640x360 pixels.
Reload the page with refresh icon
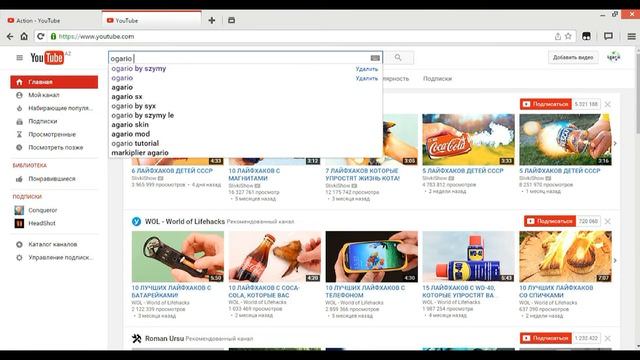click(40, 36)
